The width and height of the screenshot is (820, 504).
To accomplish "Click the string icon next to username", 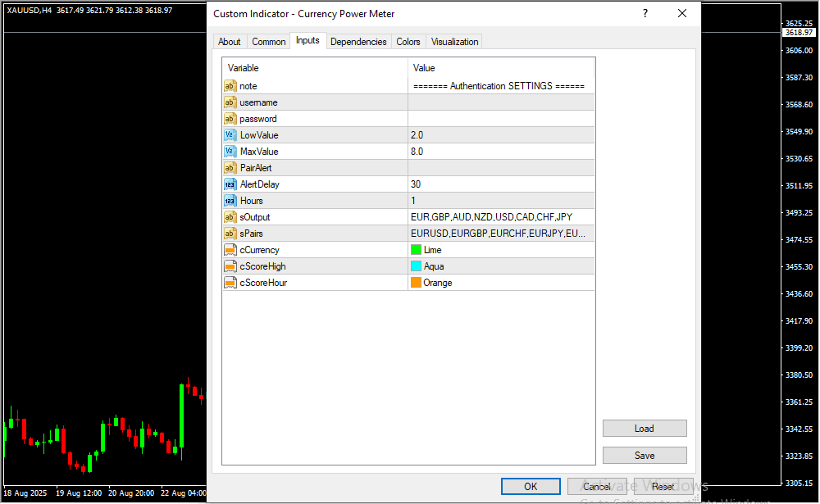I will click(230, 102).
